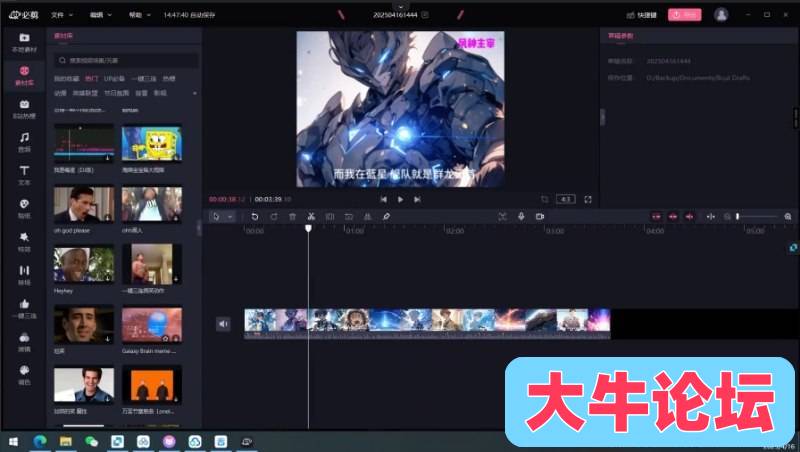Open WeChat from the taskbar
This screenshot has width=800, height=452.
(91, 442)
